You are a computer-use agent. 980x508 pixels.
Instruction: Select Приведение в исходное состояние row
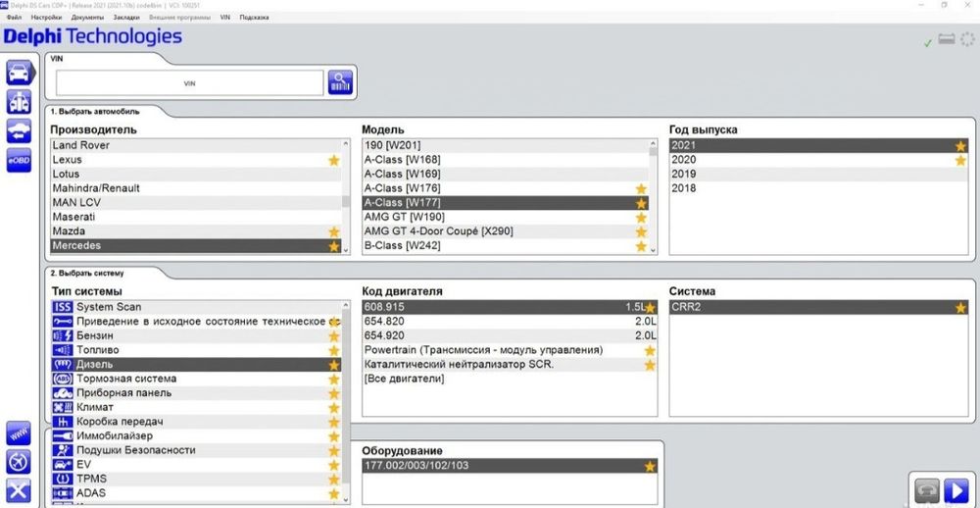click(196, 322)
